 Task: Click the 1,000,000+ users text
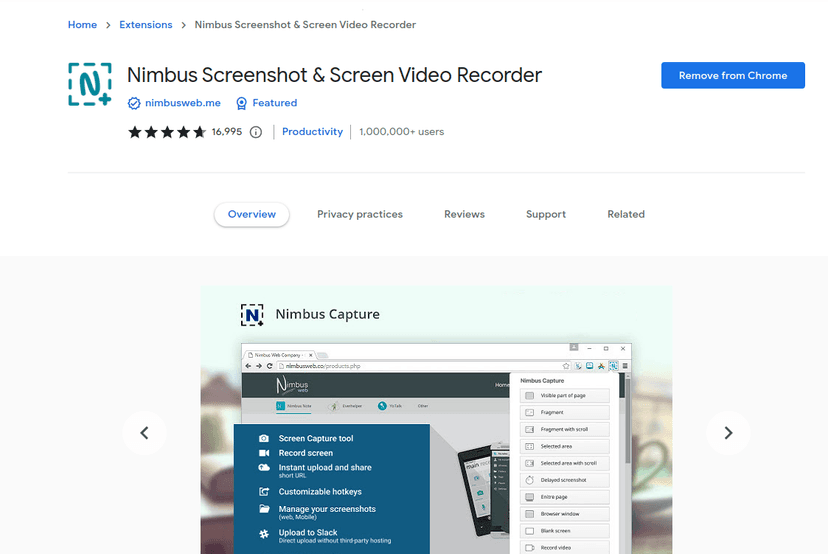[401, 132]
